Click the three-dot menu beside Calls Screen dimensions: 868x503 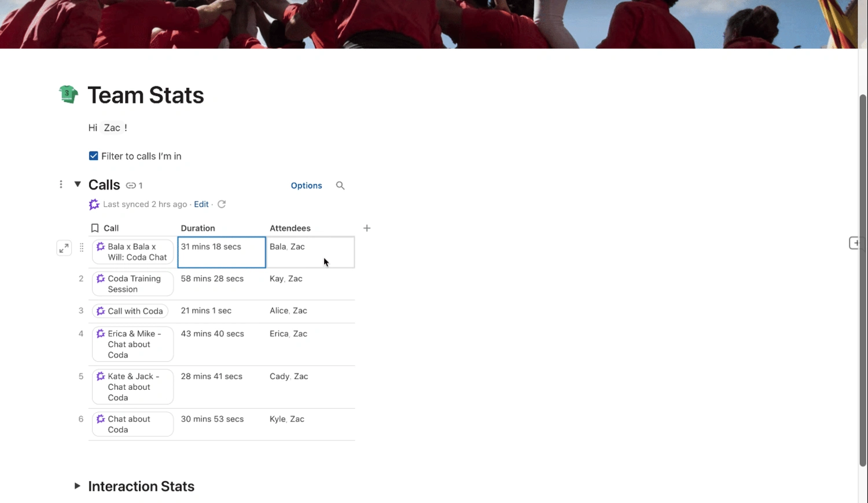pyautogui.click(x=61, y=184)
